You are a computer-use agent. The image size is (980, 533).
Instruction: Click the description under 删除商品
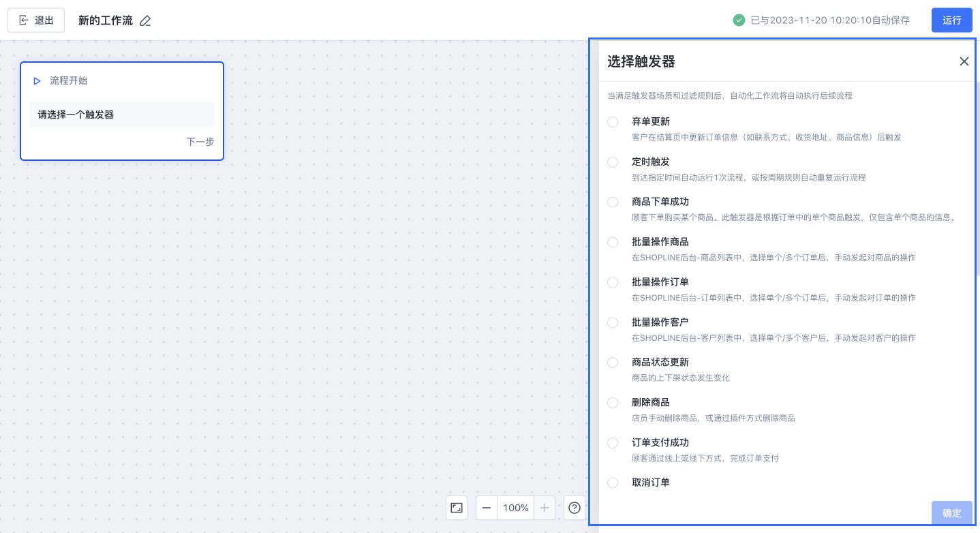point(714,418)
